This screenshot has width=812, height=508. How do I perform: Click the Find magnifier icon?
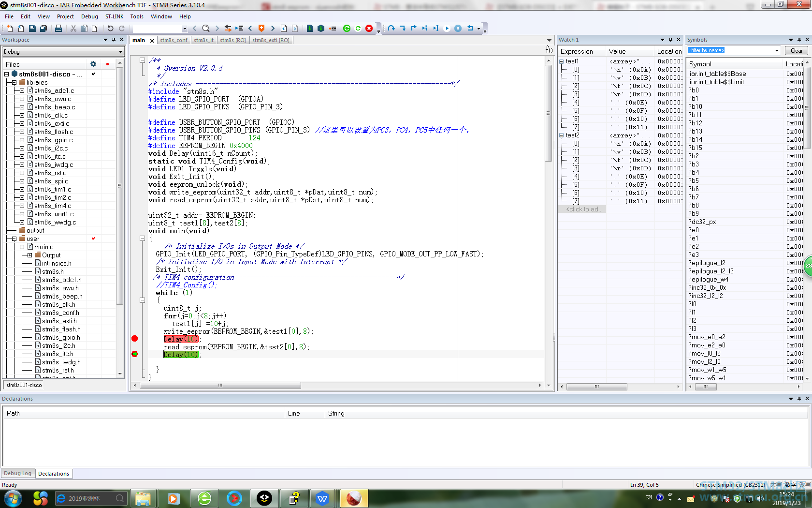206,29
